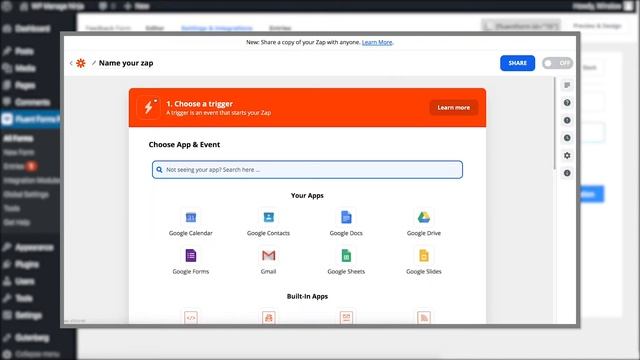
Task: Open Users in the WordPress sidebar
Action: [24, 281]
